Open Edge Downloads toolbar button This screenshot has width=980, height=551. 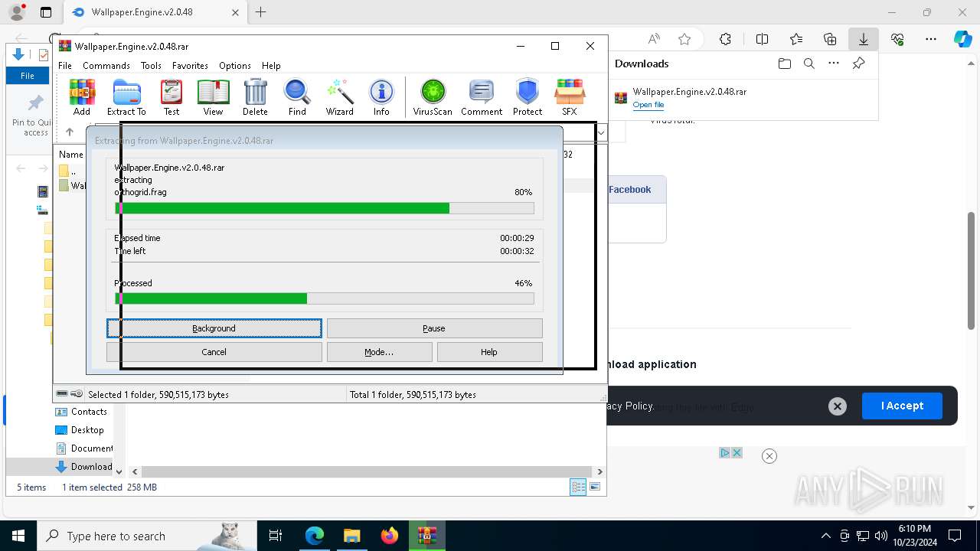863,39
